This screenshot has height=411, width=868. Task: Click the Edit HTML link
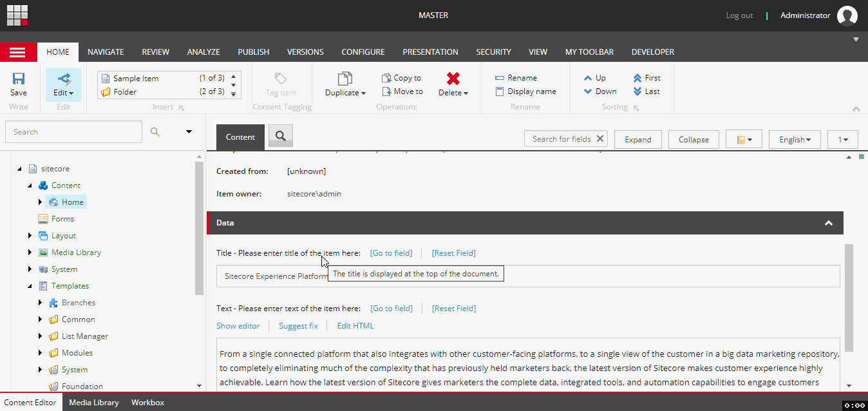coord(355,326)
